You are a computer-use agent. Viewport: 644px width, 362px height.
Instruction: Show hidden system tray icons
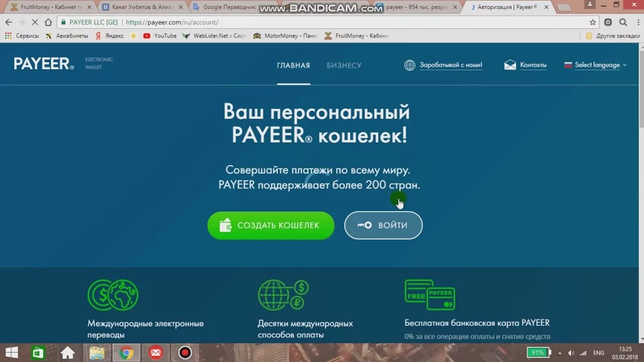[559, 353]
